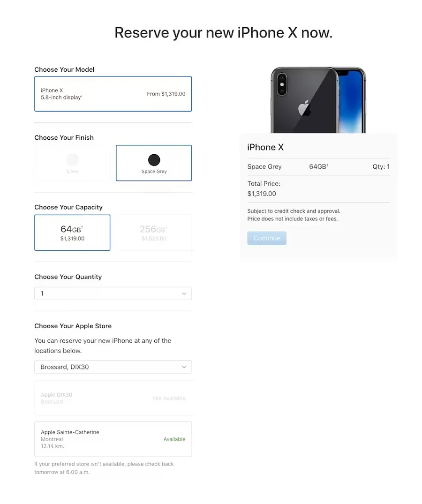422x504 pixels.
Task: Click the Space Grey color circle
Action: [x=154, y=160]
